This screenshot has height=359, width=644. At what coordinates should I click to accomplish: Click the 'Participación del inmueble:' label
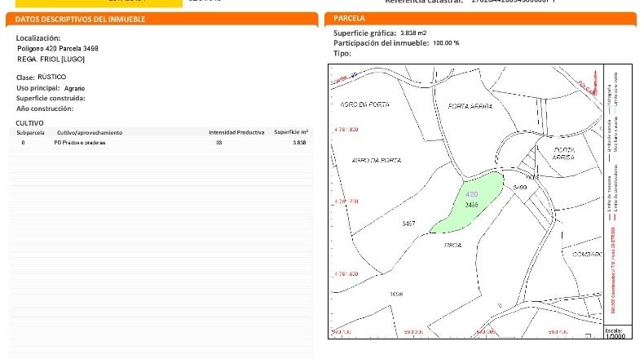pyautogui.click(x=382, y=43)
